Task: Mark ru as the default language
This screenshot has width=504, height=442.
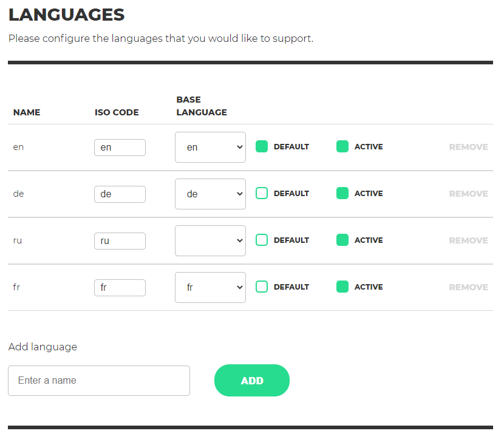Action: (262, 240)
